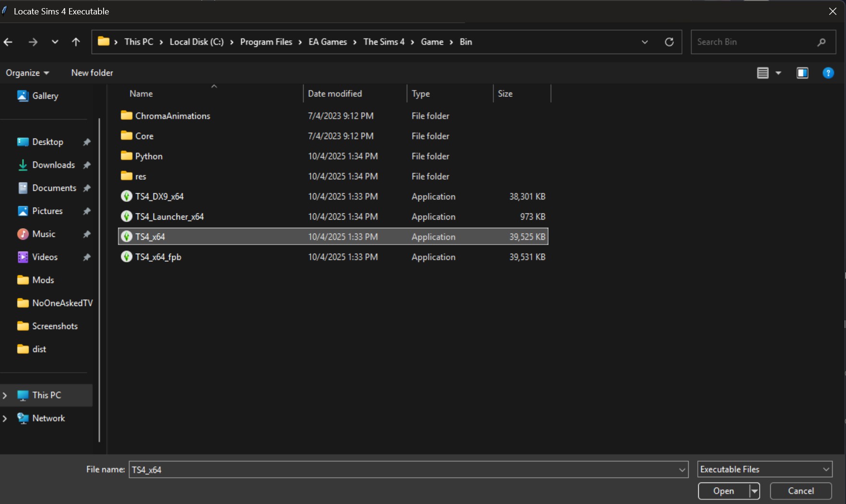846x504 pixels.
Task: Open the dist folder in sidebar
Action: pyautogui.click(x=39, y=349)
